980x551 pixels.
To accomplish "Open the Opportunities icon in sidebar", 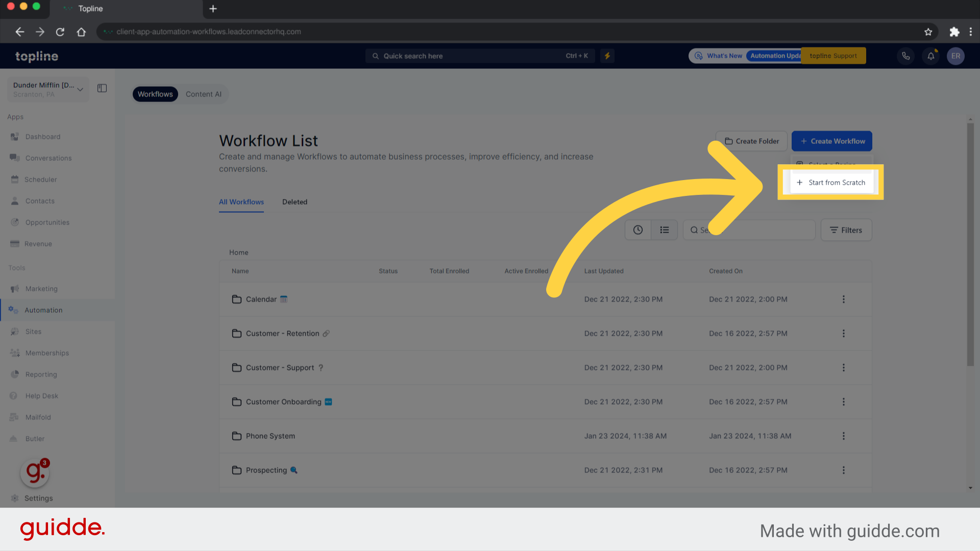I will (15, 221).
